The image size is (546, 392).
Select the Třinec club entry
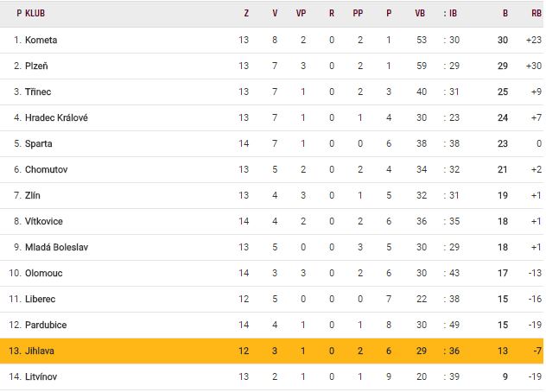40,92
